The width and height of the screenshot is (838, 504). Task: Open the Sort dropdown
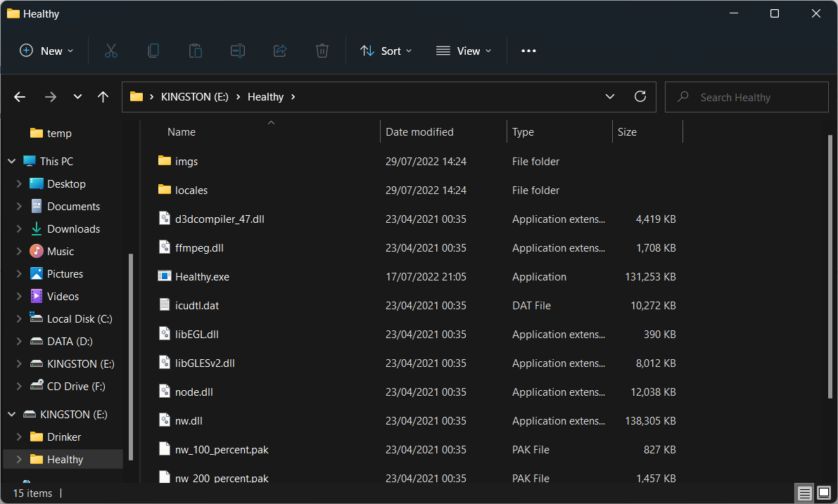pyautogui.click(x=386, y=50)
